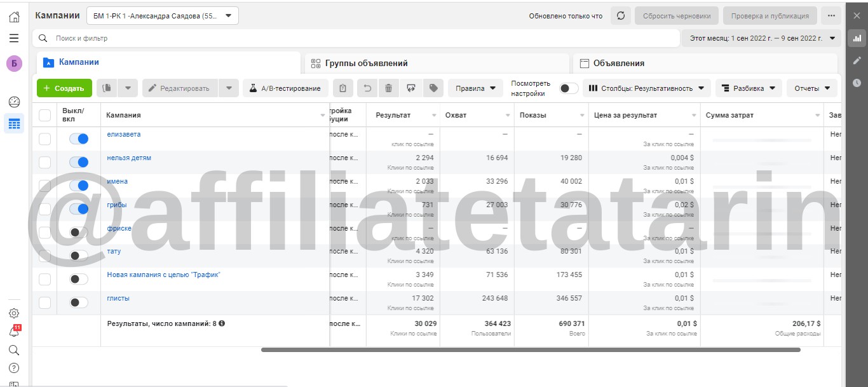The image size is (868, 387).
Task: Turn on the 'глисты' campaign switch
Action: 79,302
